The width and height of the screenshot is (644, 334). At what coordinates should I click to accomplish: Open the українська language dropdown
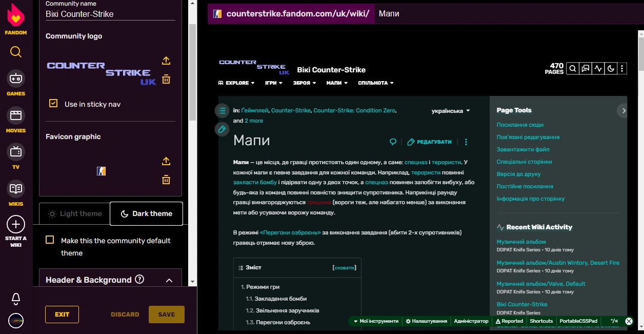tap(451, 111)
